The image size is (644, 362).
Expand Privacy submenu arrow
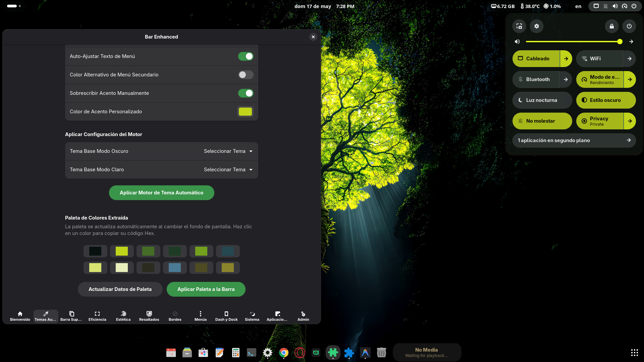click(630, 121)
